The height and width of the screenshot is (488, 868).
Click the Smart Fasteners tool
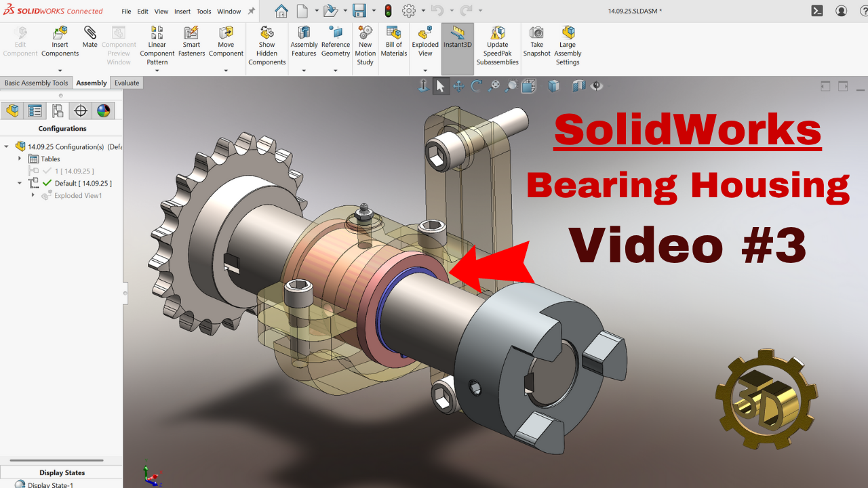pyautogui.click(x=192, y=42)
